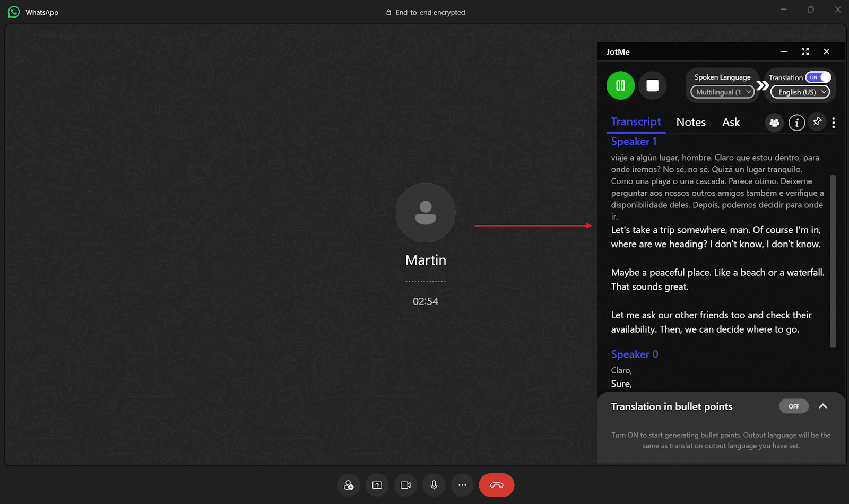Open the participants group icon
The height and width of the screenshot is (504, 849).
[774, 123]
